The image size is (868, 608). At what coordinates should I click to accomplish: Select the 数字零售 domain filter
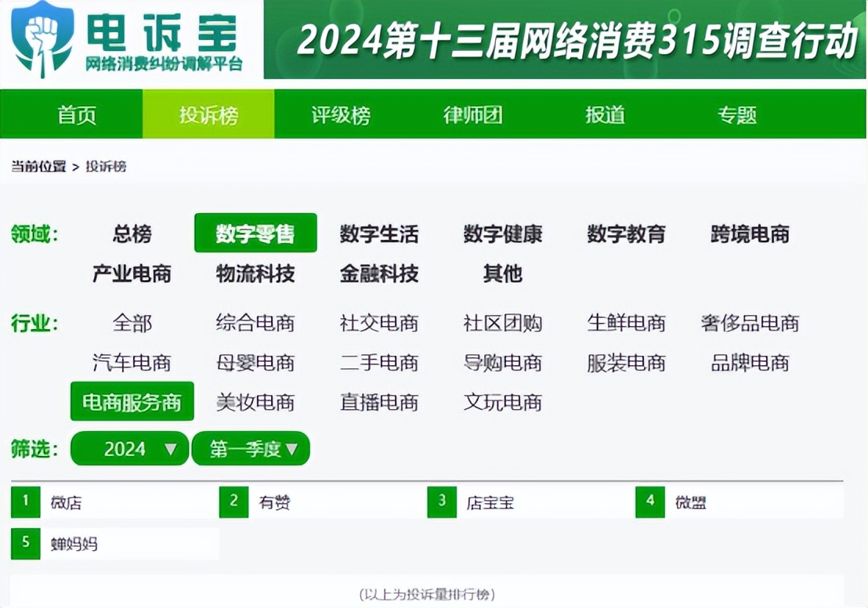[255, 233]
